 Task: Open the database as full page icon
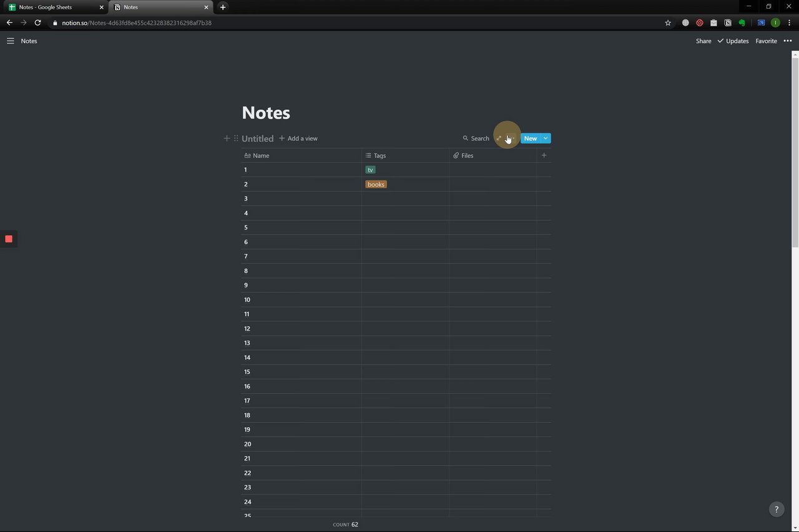click(499, 138)
